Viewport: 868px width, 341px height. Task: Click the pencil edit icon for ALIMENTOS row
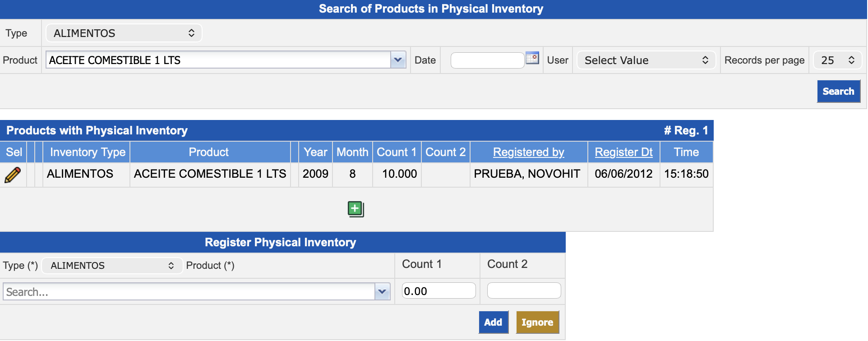[x=13, y=175]
